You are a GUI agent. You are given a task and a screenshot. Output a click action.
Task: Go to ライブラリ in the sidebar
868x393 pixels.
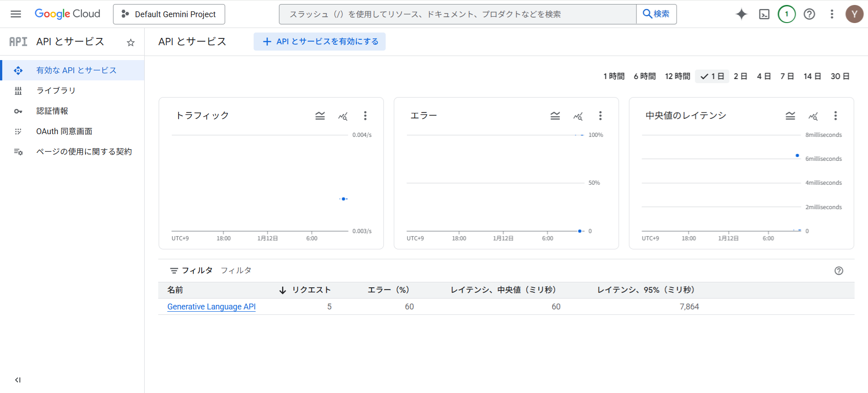(x=56, y=90)
